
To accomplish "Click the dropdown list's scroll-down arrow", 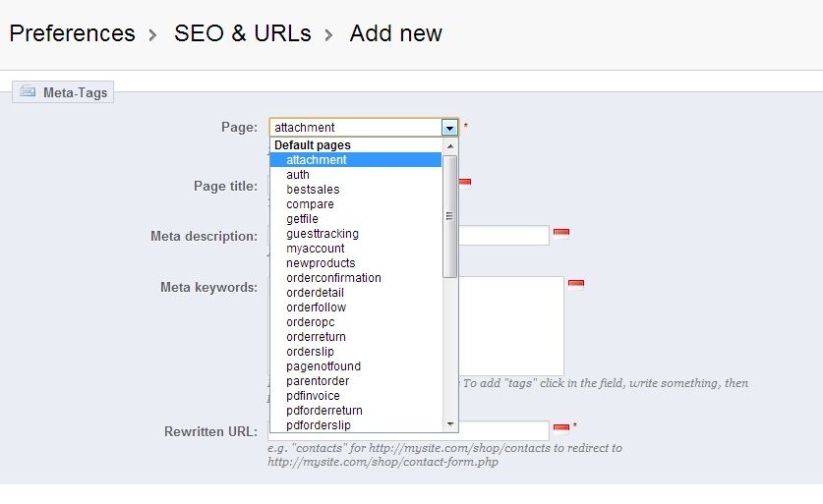I will click(450, 424).
